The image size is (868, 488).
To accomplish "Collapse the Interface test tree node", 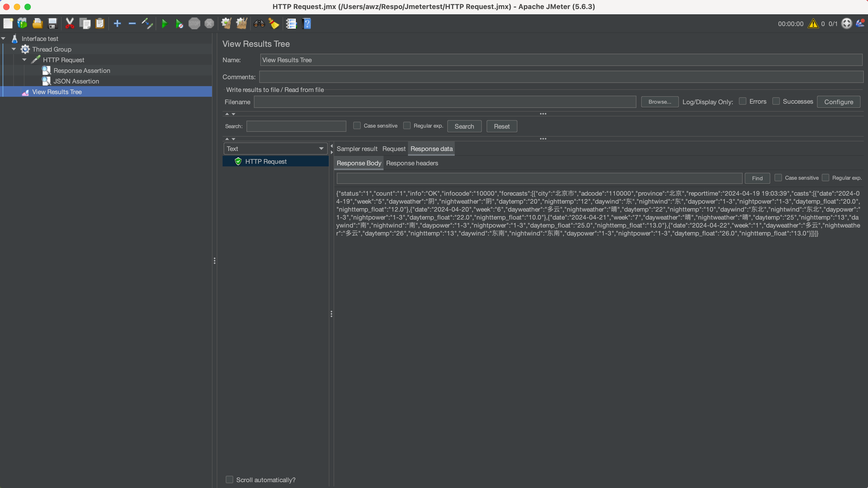I will (x=3, y=39).
